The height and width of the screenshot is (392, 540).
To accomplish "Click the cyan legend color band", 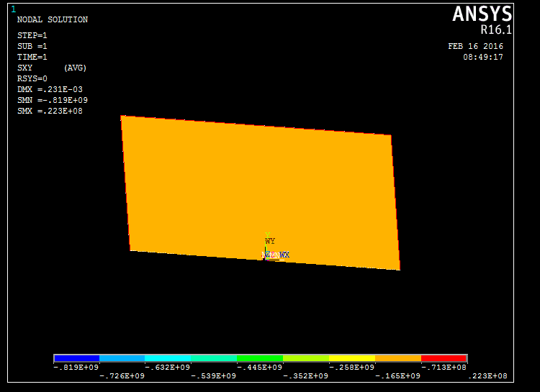I will pyautogui.click(x=168, y=358).
